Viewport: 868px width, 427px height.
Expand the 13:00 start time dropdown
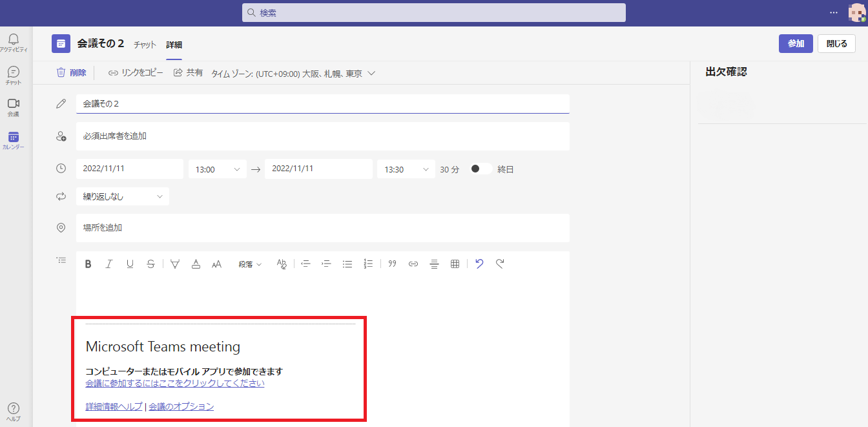[217, 169]
